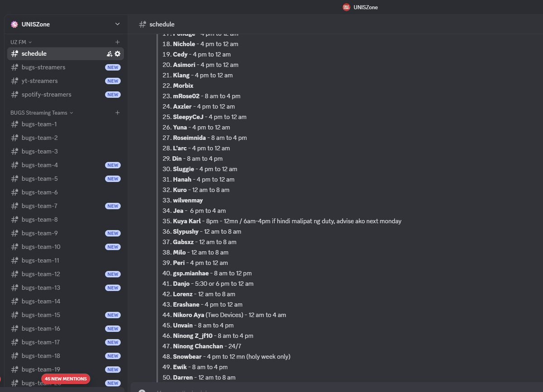The image size is (543, 392).
Task: Click the NEW badge beside yt-streamers
Action: pos(113,81)
